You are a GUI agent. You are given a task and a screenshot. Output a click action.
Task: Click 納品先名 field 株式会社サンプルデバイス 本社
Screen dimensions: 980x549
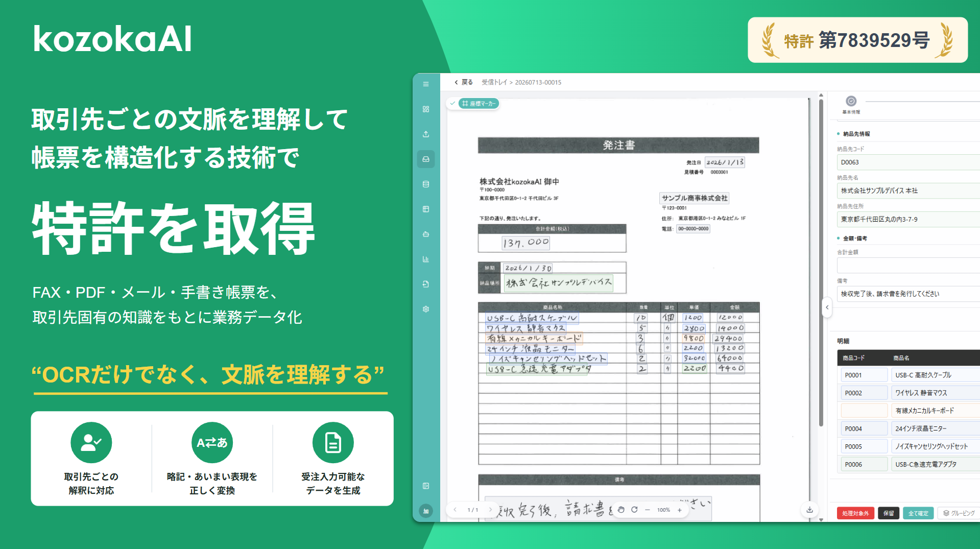pyautogui.click(x=909, y=190)
